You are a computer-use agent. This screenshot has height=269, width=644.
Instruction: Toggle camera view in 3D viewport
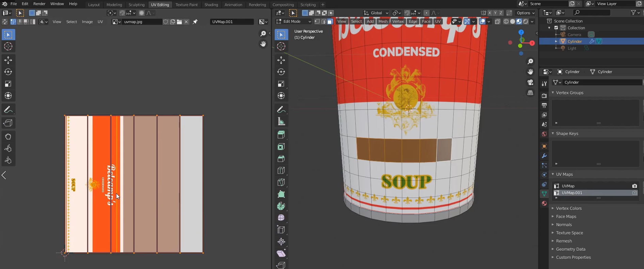[x=530, y=82]
